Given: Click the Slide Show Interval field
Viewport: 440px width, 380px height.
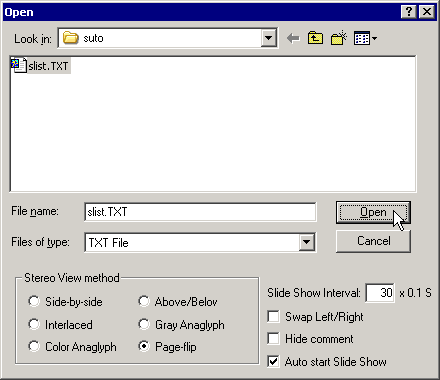Looking at the screenshot, I should point(380,293).
